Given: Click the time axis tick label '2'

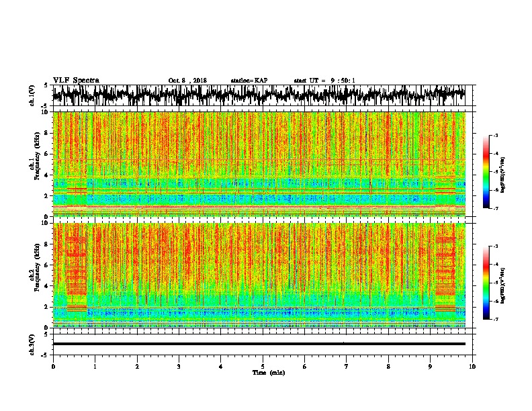Looking at the screenshot, I should pyautogui.click(x=137, y=367).
